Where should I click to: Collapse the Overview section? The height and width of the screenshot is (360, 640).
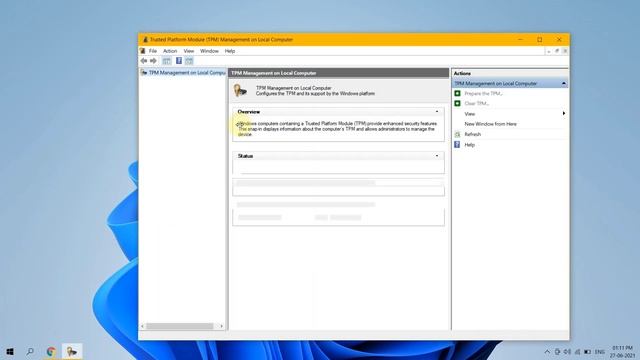pyautogui.click(x=437, y=111)
